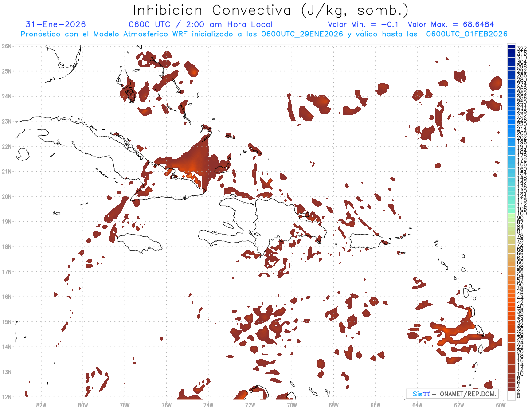Click the latitude label '14N'
532x411 pixels.
[7, 347]
